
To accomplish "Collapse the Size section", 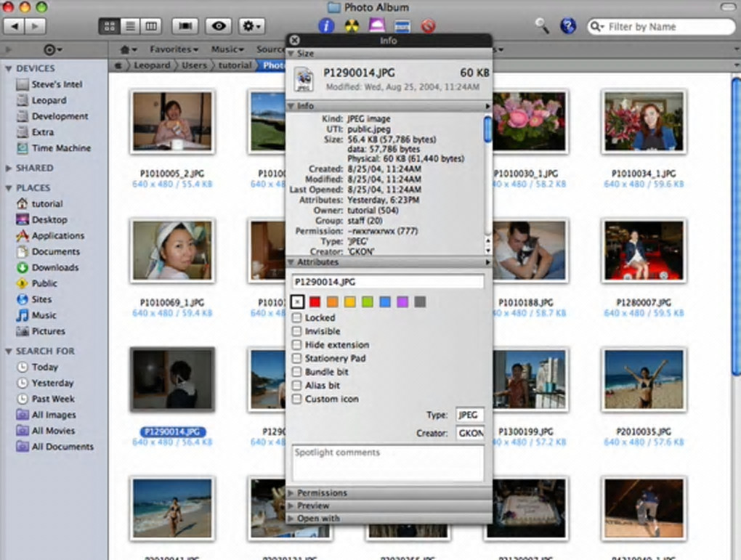I will pos(291,54).
